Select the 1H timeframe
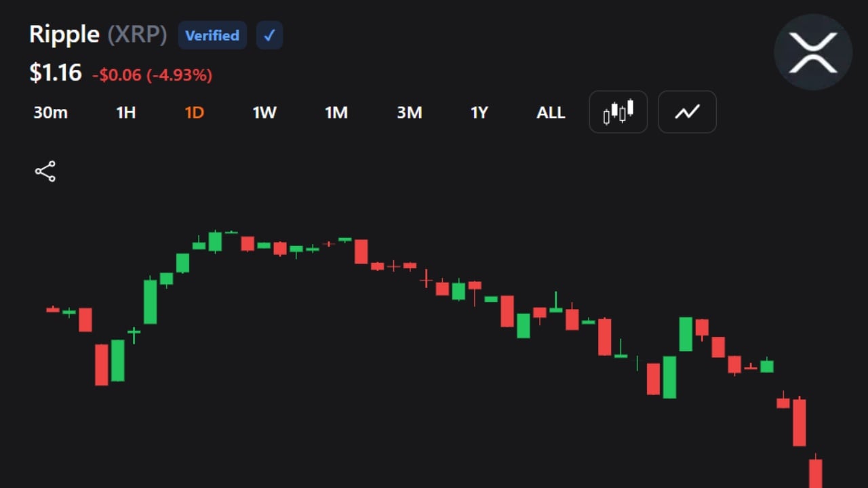Screen dimensions: 868x488 [126, 113]
